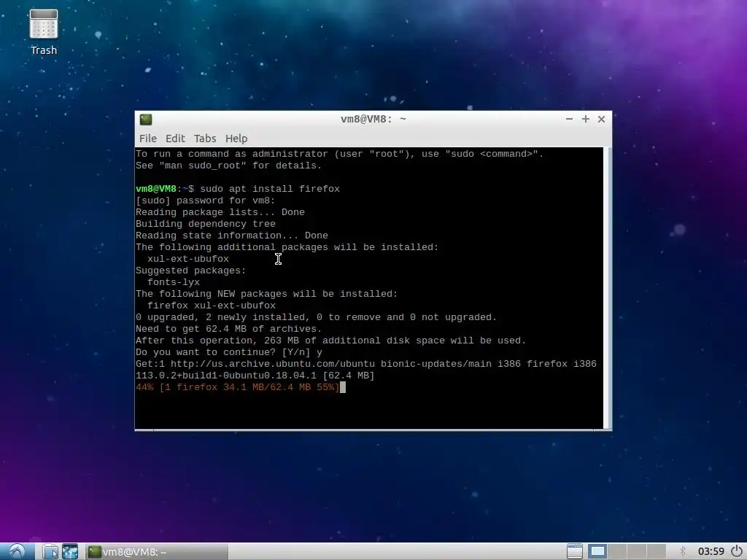The image size is (747, 560).
Task: Click the 'After this operation, 263 MB' line
Action: click(330, 341)
